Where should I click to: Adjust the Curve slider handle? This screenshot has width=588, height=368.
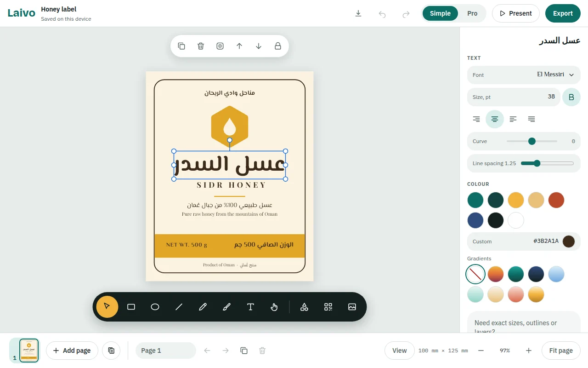532,141
